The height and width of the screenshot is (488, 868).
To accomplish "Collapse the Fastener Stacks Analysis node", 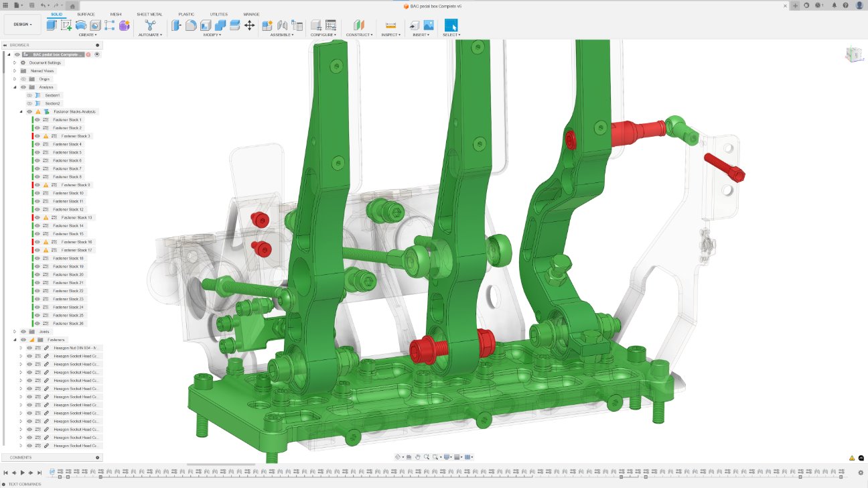I will [20, 111].
